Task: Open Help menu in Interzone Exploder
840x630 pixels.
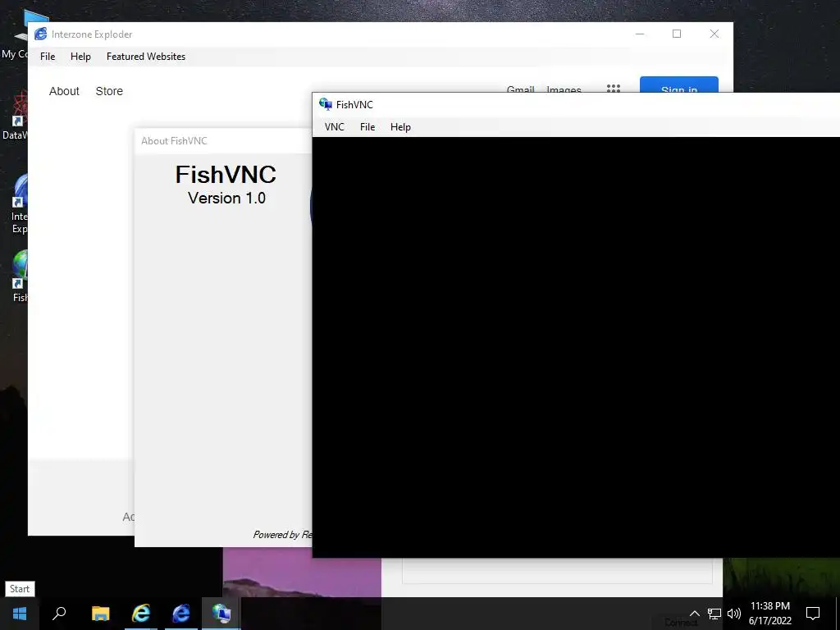Action: (80, 57)
